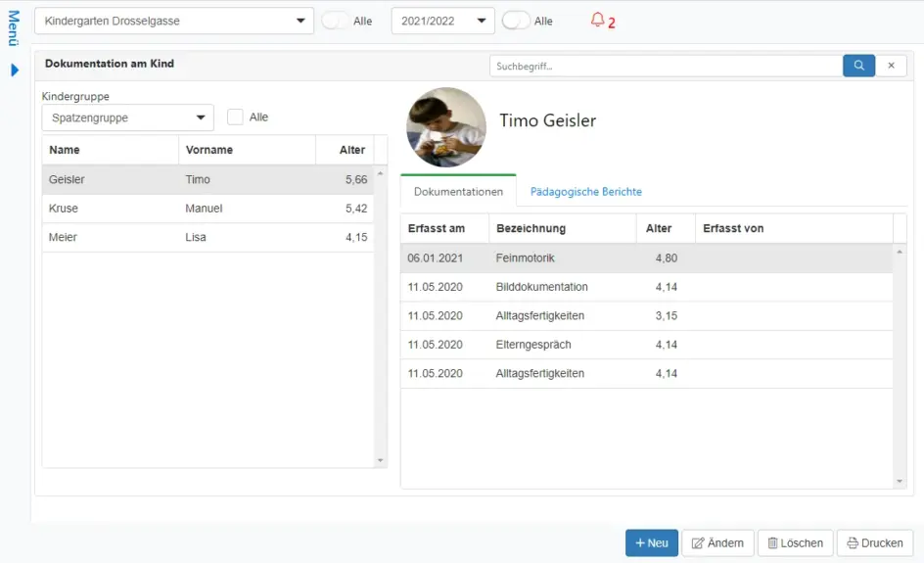Image resolution: width=924 pixels, height=563 pixels.
Task: Select child Kruse Manuel in the list
Action: click(208, 209)
